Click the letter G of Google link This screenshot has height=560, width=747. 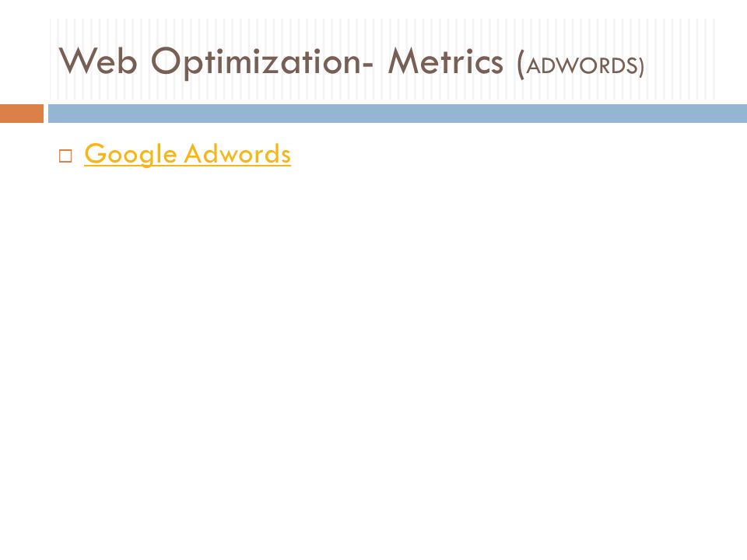96,153
